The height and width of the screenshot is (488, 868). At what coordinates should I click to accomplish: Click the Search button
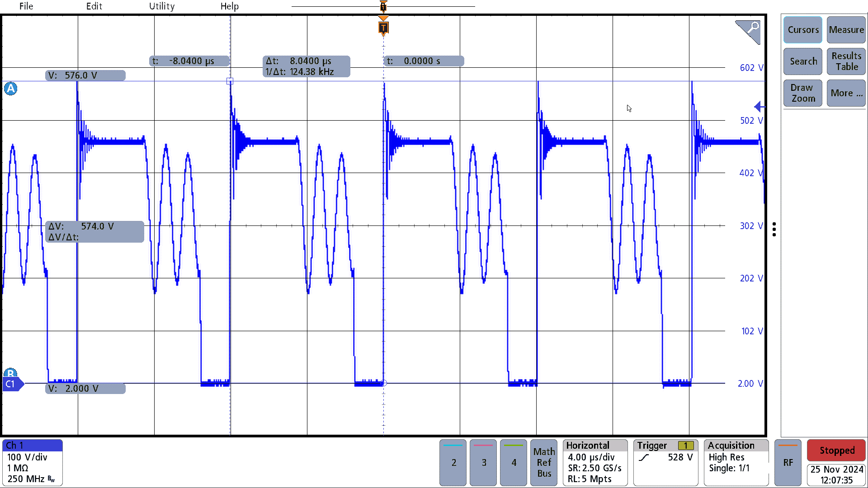click(803, 61)
